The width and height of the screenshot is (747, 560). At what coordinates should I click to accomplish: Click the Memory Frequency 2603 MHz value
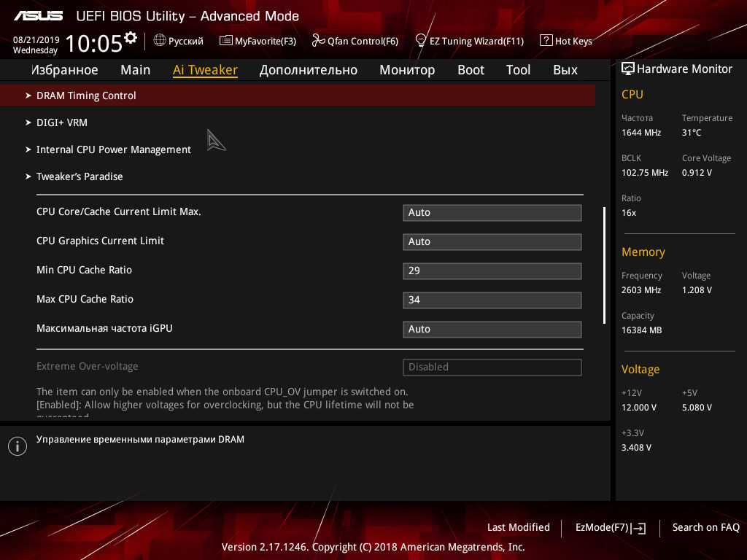tap(641, 290)
